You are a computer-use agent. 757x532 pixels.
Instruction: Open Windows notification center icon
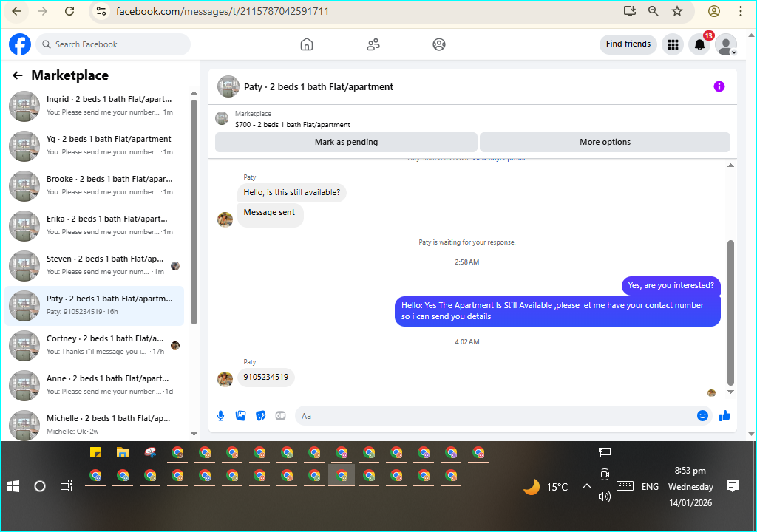coord(733,486)
